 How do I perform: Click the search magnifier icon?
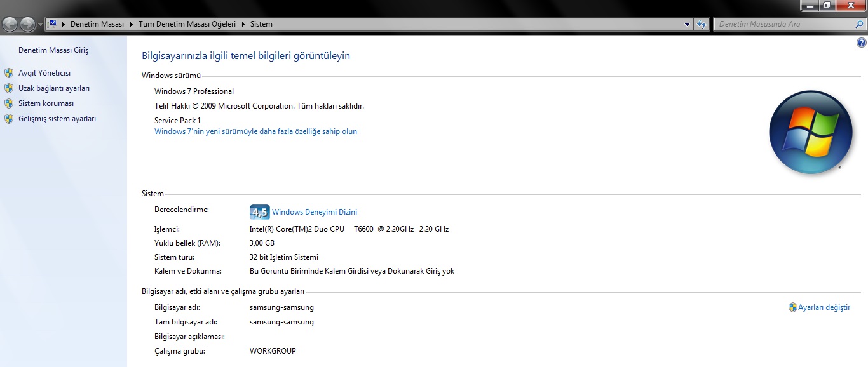[x=858, y=24]
